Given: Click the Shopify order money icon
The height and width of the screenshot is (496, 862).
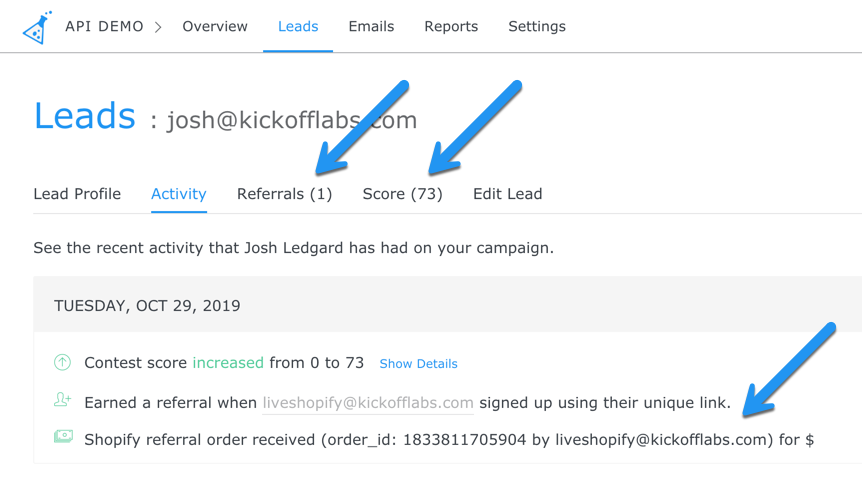Looking at the screenshot, I should click(x=63, y=437).
